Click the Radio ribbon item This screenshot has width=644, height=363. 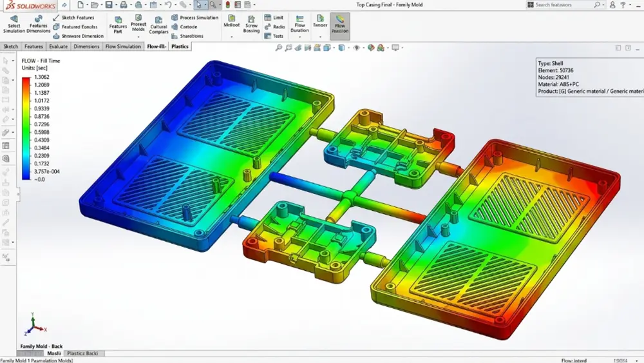(275, 26)
